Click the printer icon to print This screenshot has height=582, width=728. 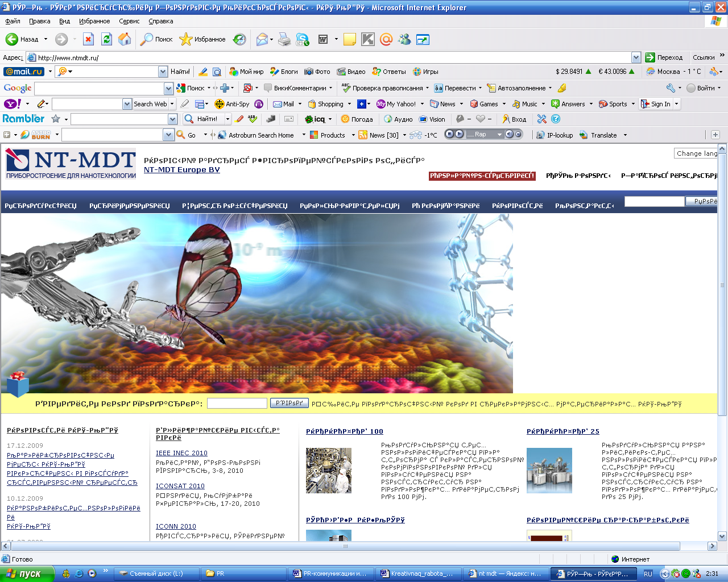pos(284,39)
